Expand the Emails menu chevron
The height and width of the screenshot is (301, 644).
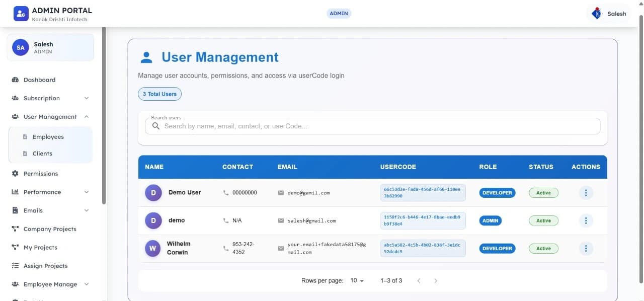click(87, 210)
